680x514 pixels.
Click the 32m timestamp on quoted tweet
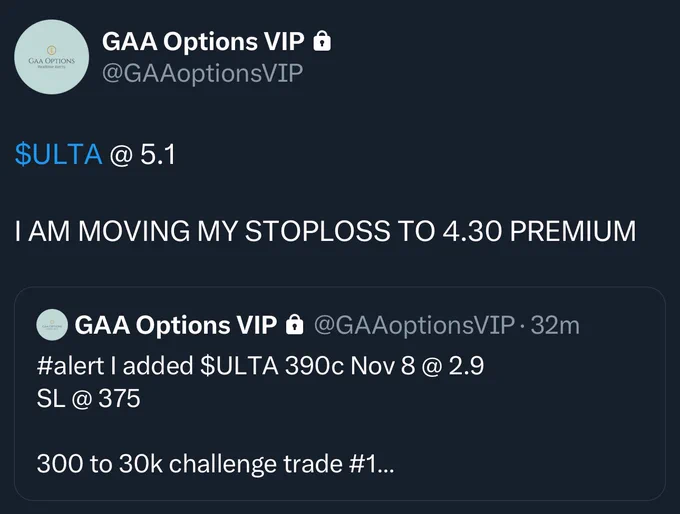coord(555,325)
